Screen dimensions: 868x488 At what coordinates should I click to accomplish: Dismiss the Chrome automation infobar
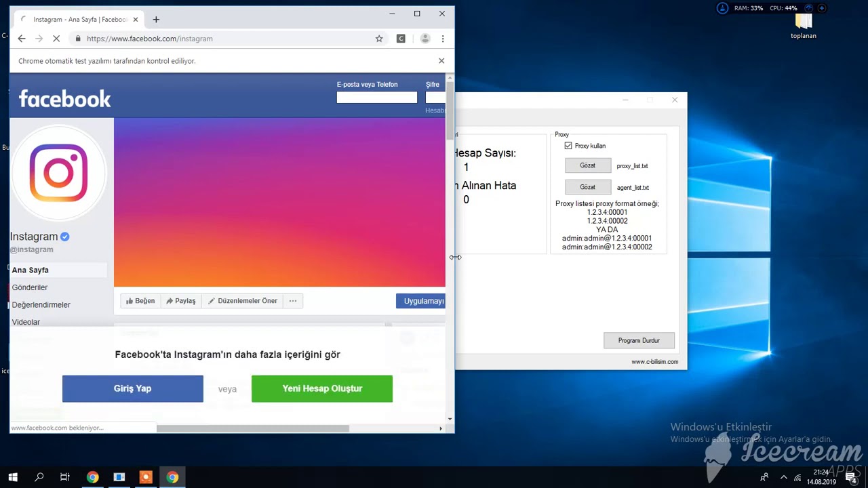[x=441, y=61]
